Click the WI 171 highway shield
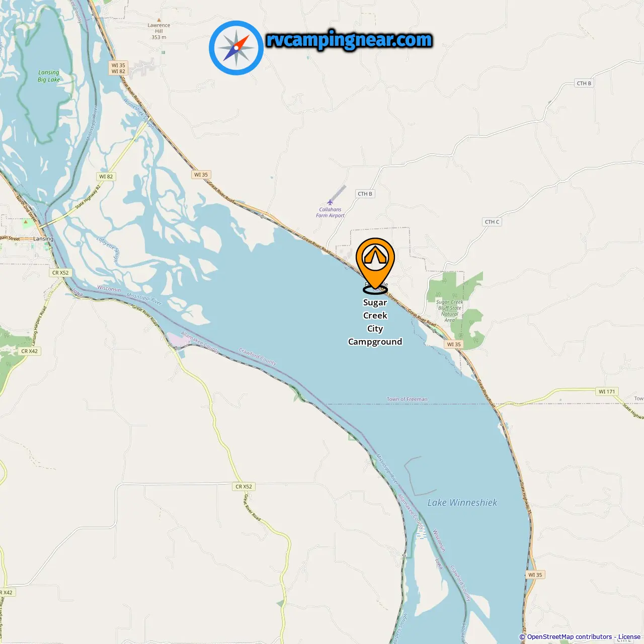The height and width of the screenshot is (644, 644). pyautogui.click(x=607, y=391)
